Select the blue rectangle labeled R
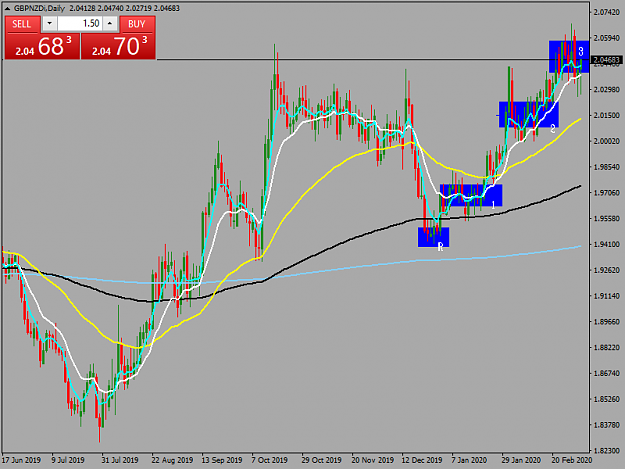The width and height of the screenshot is (625, 469). (x=433, y=237)
